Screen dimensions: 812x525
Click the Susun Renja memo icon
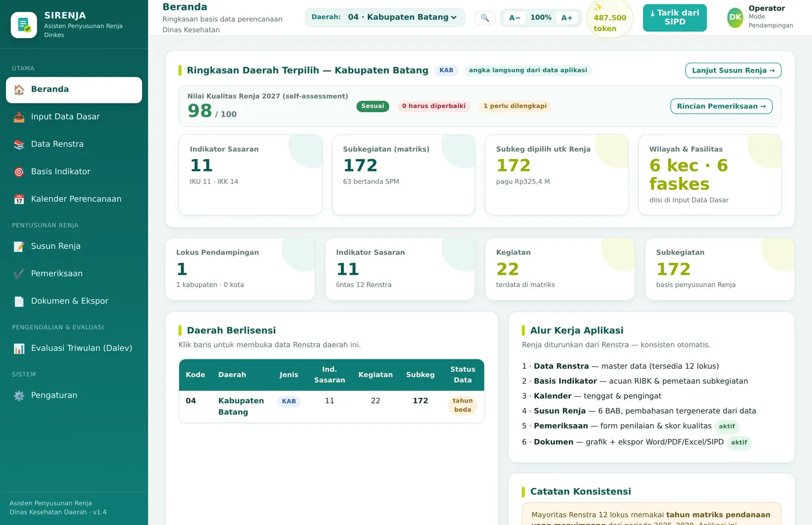[x=19, y=247]
